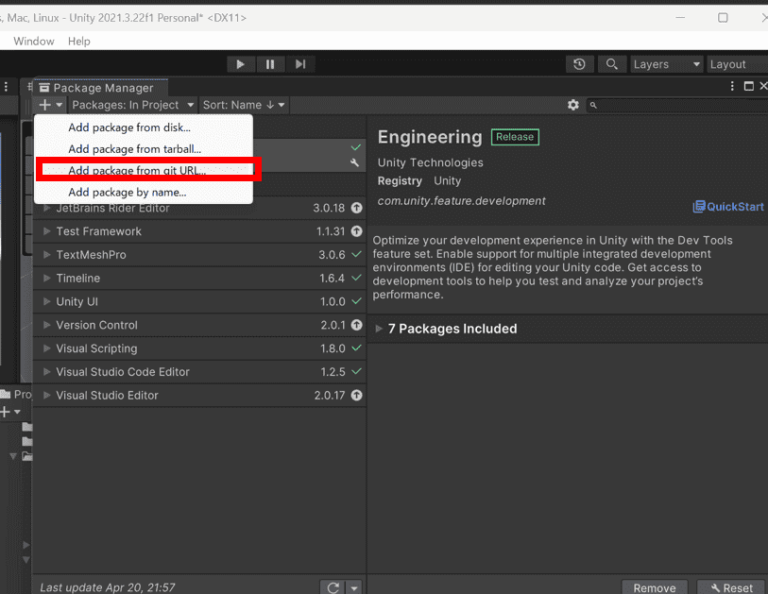Click the package search input field
The width and height of the screenshot is (768, 594).
point(675,105)
